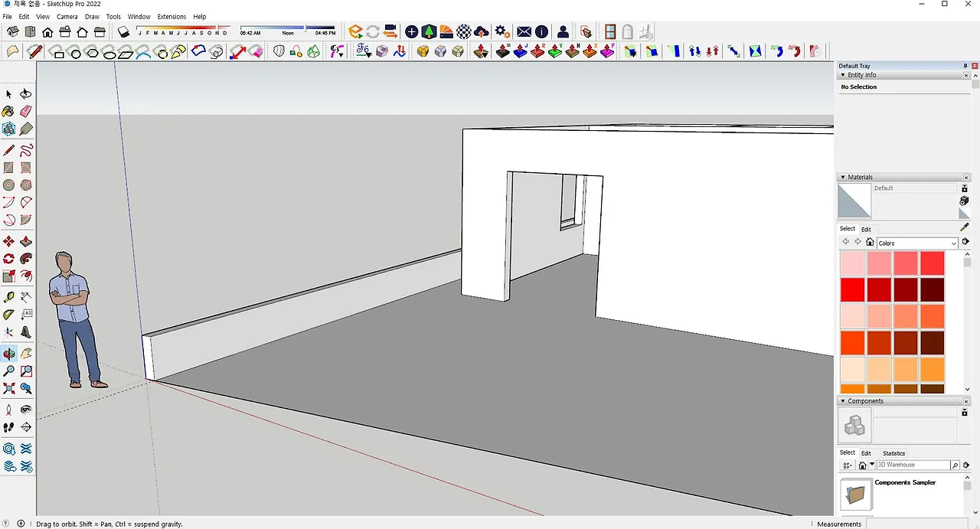Select the Rotate tool
The height and width of the screenshot is (529, 980).
click(x=8, y=259)
